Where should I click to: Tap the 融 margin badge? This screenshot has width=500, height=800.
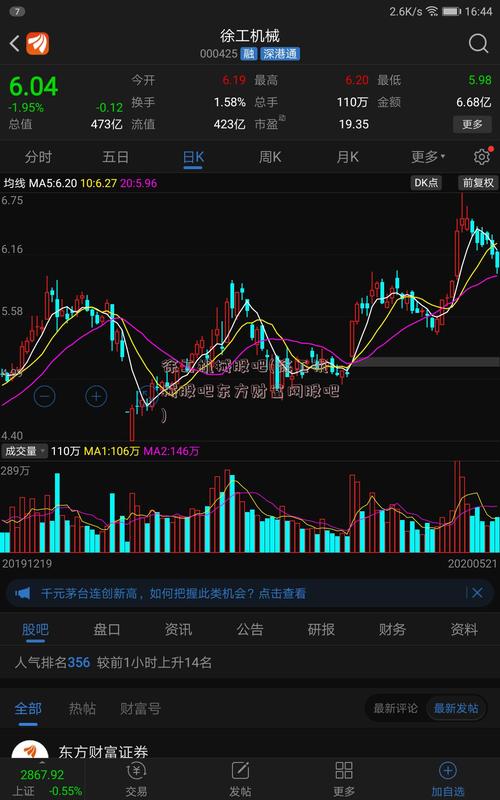coord(248,54)
